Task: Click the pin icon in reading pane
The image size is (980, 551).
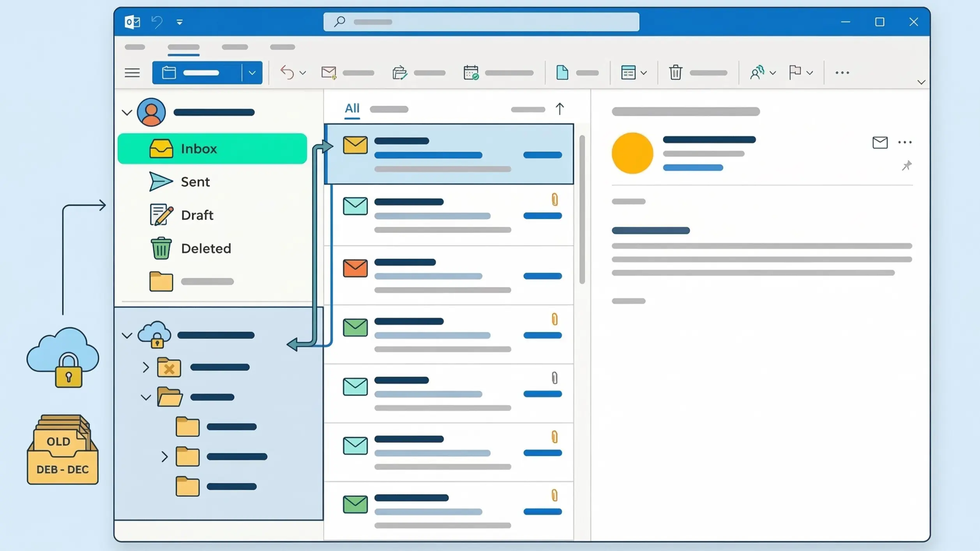Action: pyautogui.click(x=906, y=165)
